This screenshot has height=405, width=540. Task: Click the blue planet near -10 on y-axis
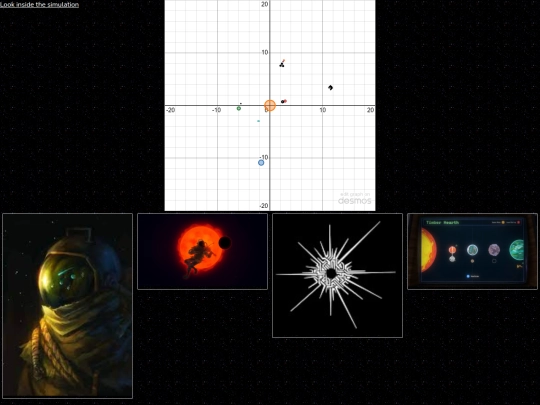pos(261,163)
